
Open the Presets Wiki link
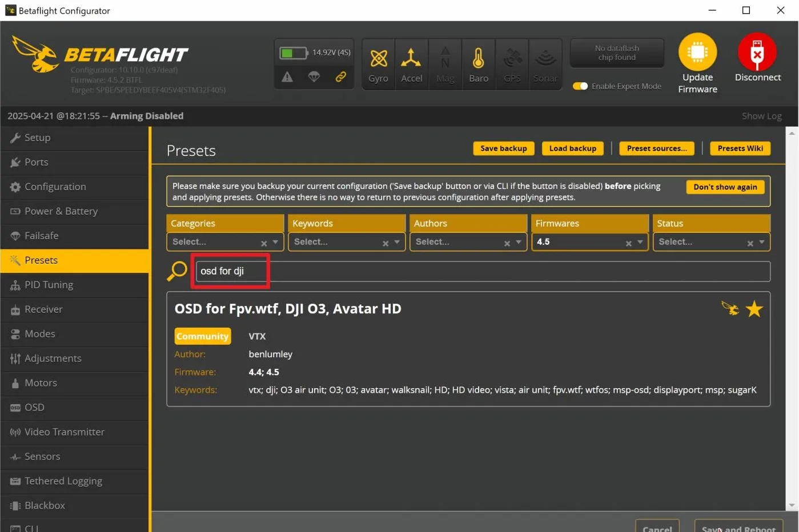coord(740,148)
